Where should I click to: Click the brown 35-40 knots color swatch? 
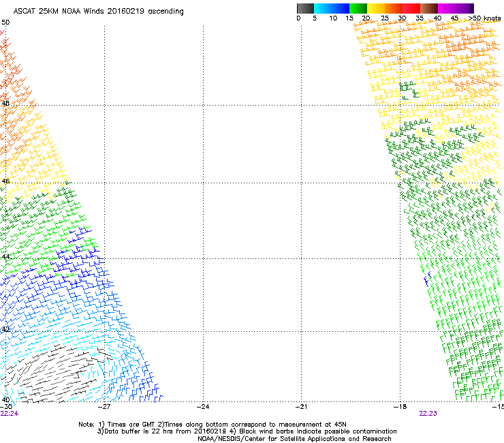429,8
